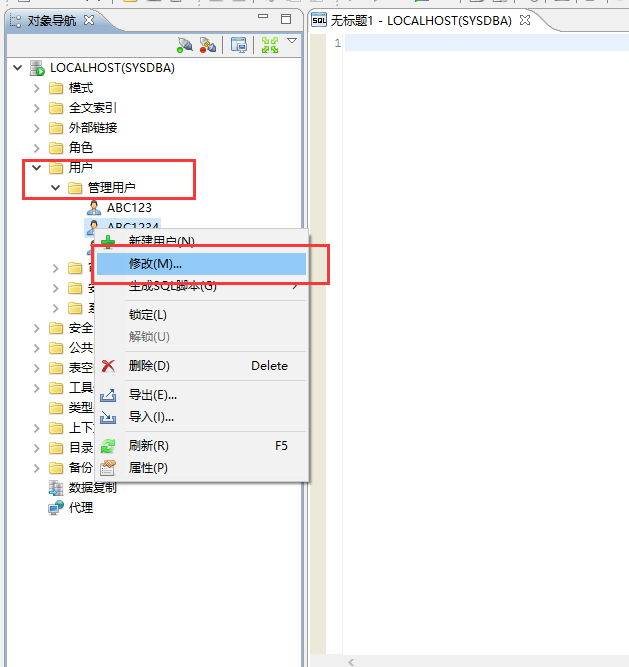Choose 导入(I)... from context menu

[201, 417]
